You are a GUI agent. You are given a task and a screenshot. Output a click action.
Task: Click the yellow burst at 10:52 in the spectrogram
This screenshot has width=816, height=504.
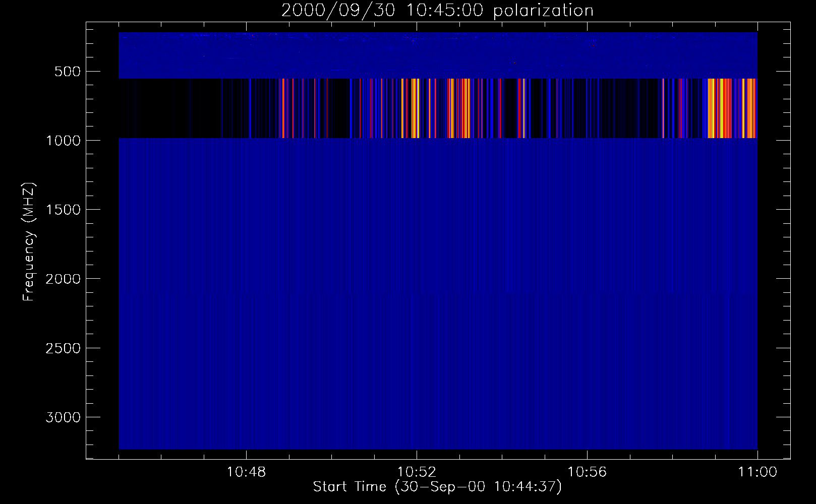(x=415, y=108)
